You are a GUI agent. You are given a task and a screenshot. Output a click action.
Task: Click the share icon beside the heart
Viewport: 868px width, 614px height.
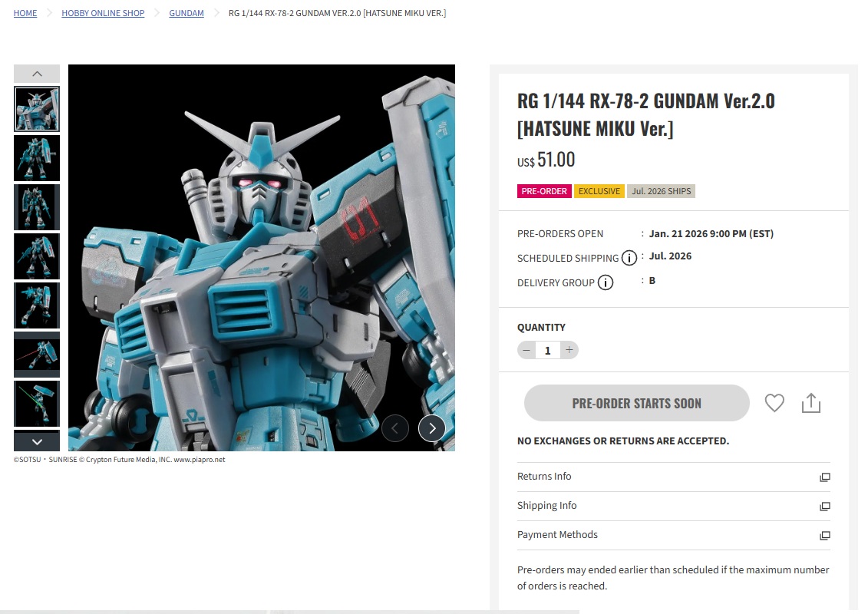click(811, 403)
